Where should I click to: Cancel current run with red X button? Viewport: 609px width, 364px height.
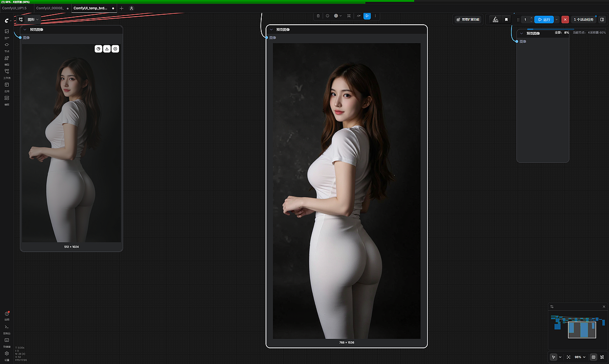tap(565, 20)
